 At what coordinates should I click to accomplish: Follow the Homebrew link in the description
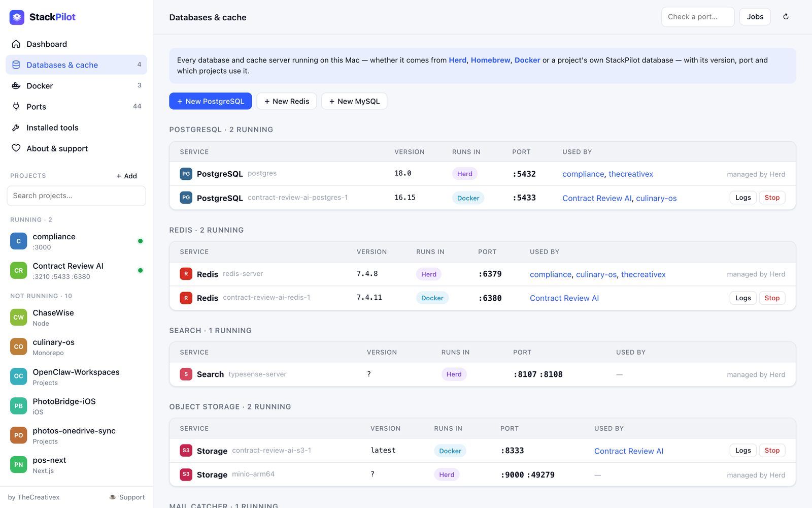(x=490, y=60)
